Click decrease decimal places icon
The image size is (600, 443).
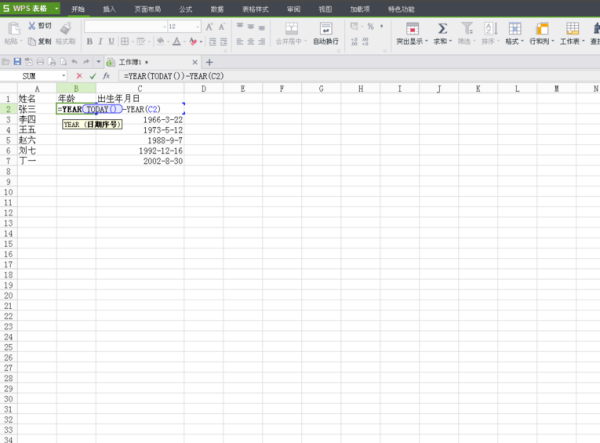(x=365, y=41)
